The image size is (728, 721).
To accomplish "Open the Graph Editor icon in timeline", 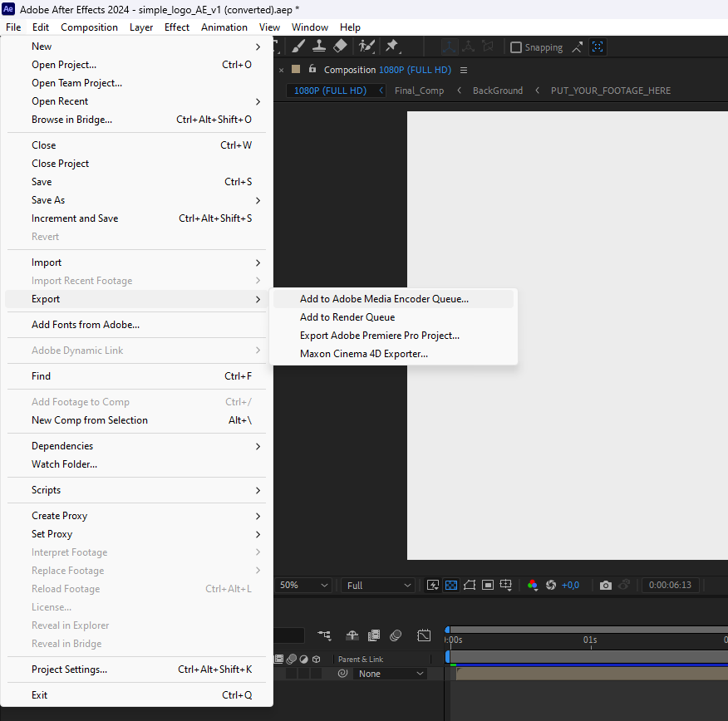I will (424, 635).
